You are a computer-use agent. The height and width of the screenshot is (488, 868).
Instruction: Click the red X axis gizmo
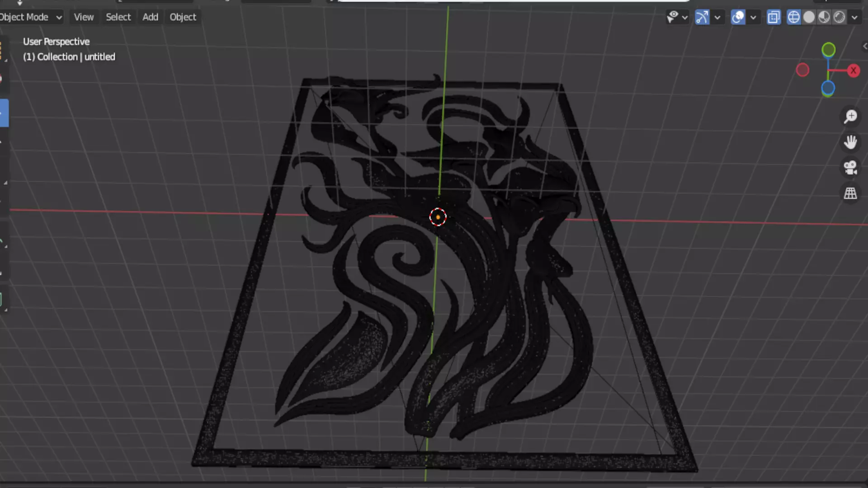tap(854, 70)
